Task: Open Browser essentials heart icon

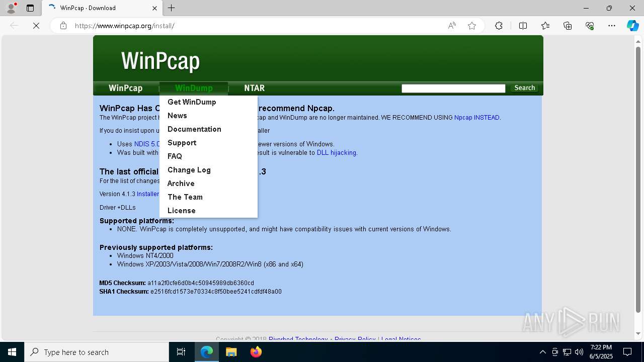Action: (x=590, y=26)
